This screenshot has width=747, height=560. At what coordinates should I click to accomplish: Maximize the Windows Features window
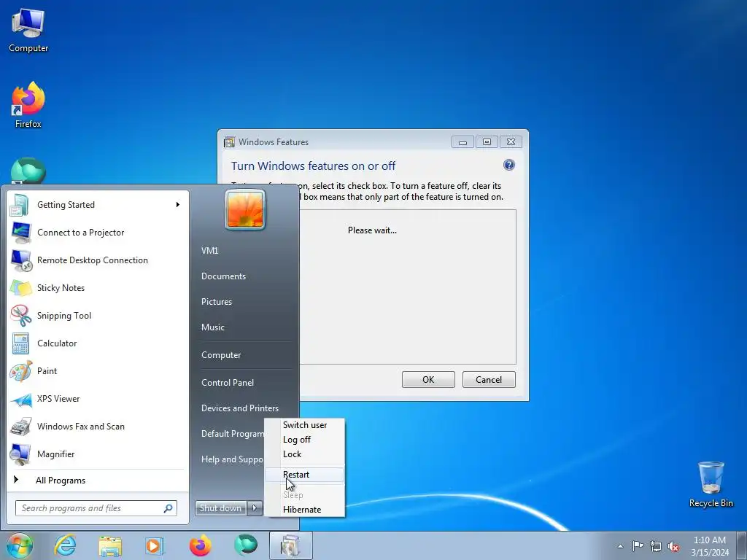click(487, 142)
